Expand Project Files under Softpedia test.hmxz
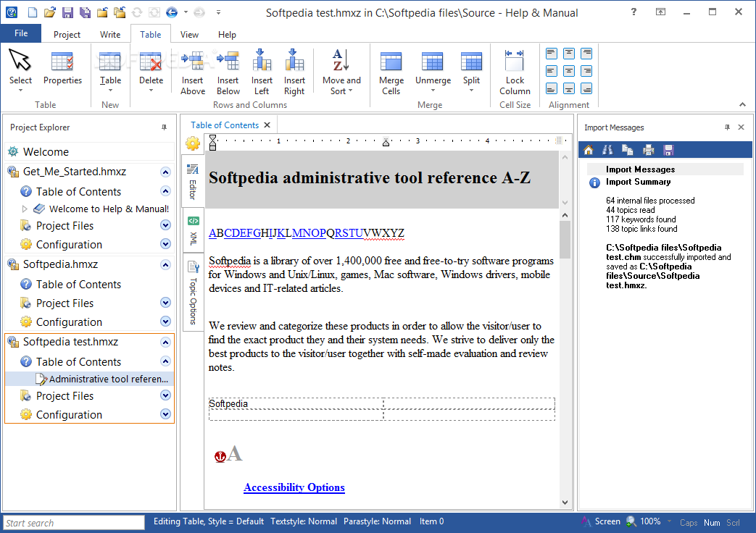The width and height of the screenshot is (756, 533). [x=165, y=395]
